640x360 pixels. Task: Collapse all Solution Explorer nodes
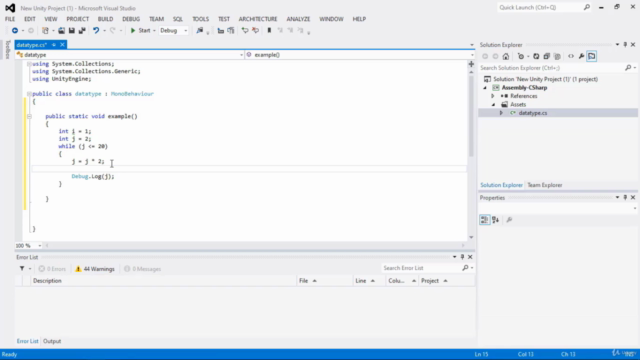[547, 56]
